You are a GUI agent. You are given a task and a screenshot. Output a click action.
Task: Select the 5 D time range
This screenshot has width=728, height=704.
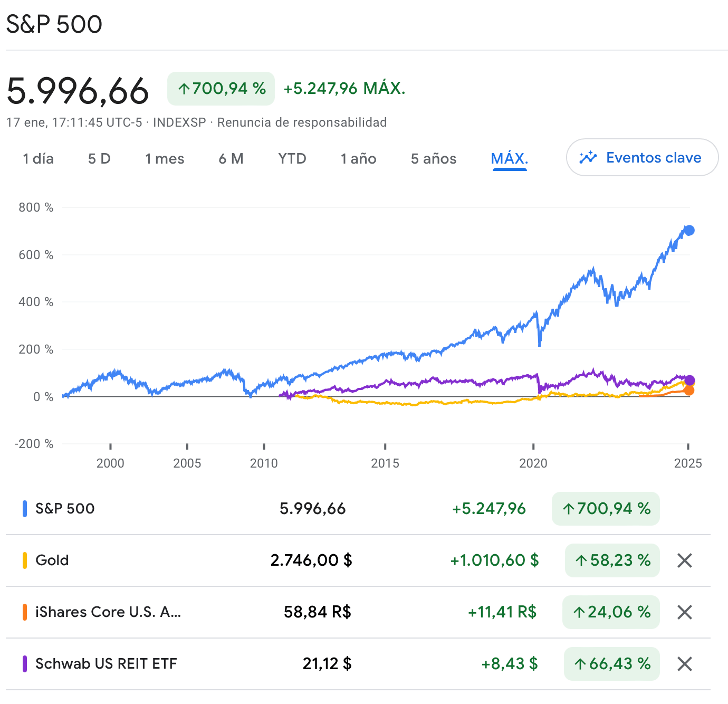point(99,159)
